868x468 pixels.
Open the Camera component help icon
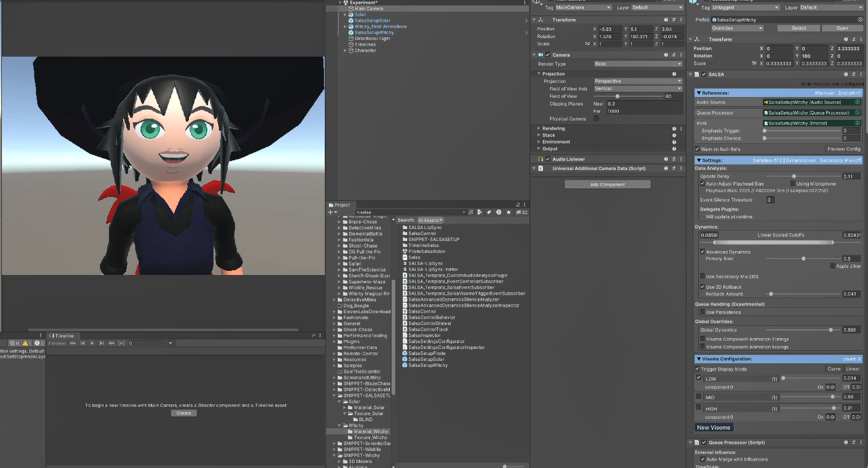[666, 55]
